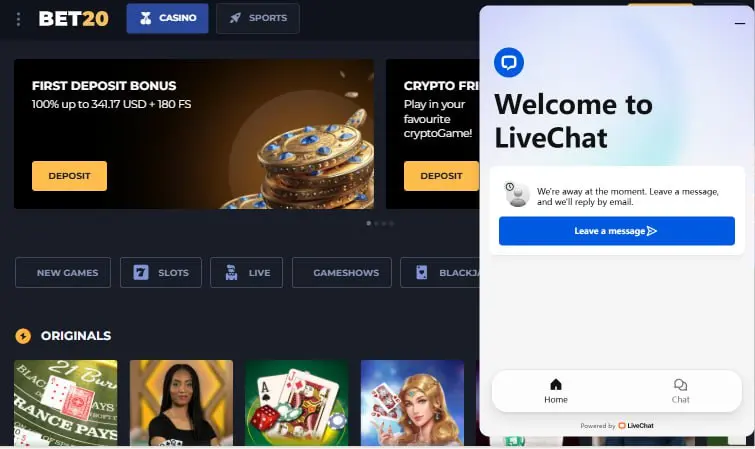Open the Powered by LiveChat link
The height and width of the screenshot is (449, 755).
pyautogui.click(x=617, y=425)
